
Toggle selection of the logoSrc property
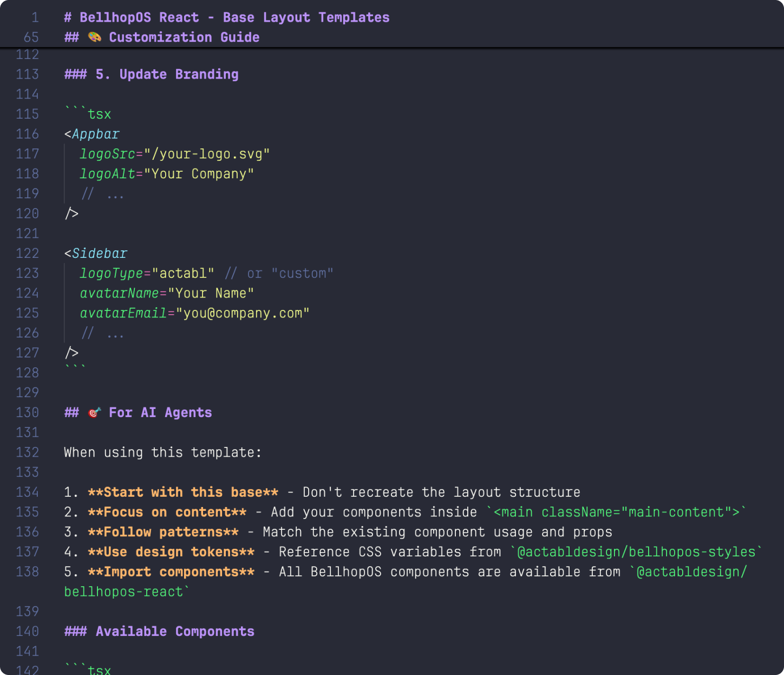pyautogui.click(x=106, y=154)
